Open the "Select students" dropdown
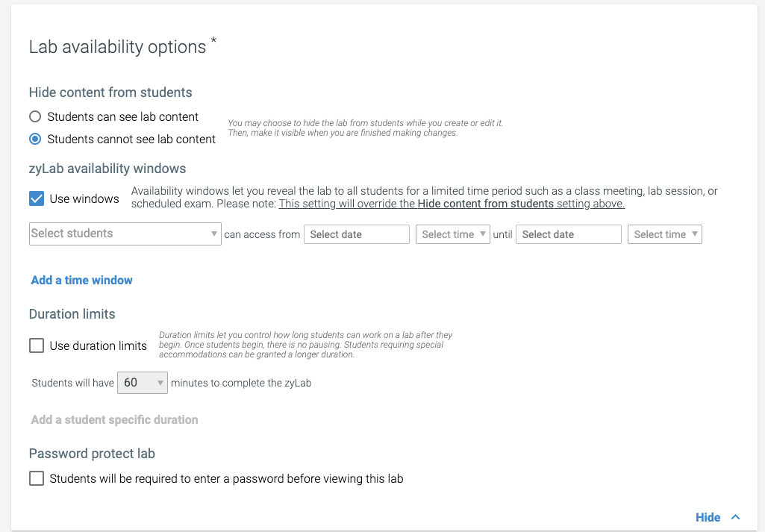This screenshot has height=532, width=765. (125, 234)
